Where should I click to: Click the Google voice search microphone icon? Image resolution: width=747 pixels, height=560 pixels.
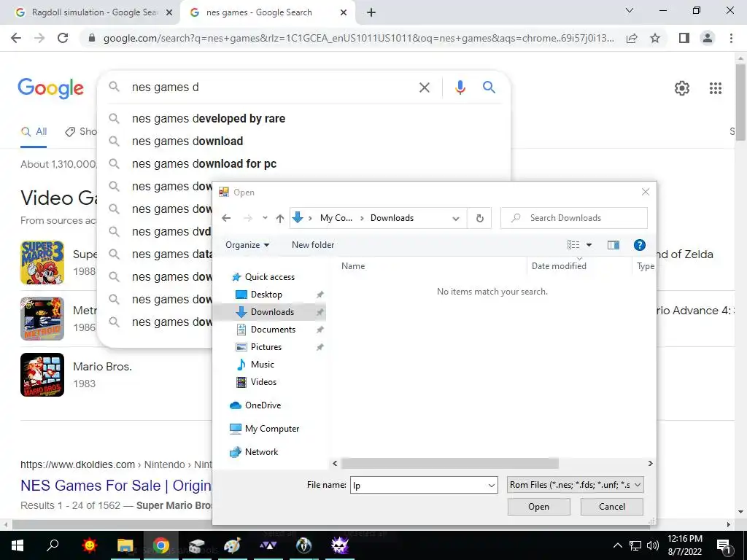click(x=460, y=87)
